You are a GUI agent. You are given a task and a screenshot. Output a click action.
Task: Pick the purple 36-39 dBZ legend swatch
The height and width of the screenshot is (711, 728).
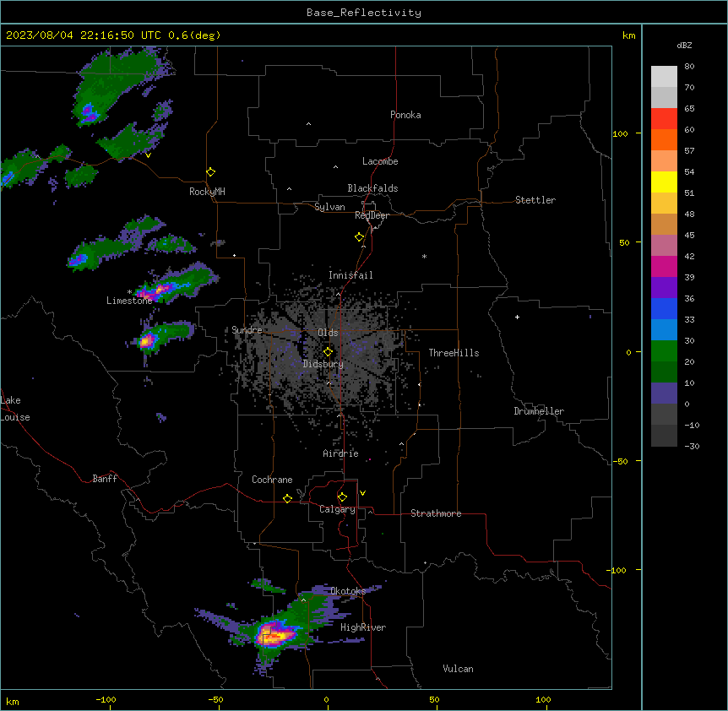[664, 288]
